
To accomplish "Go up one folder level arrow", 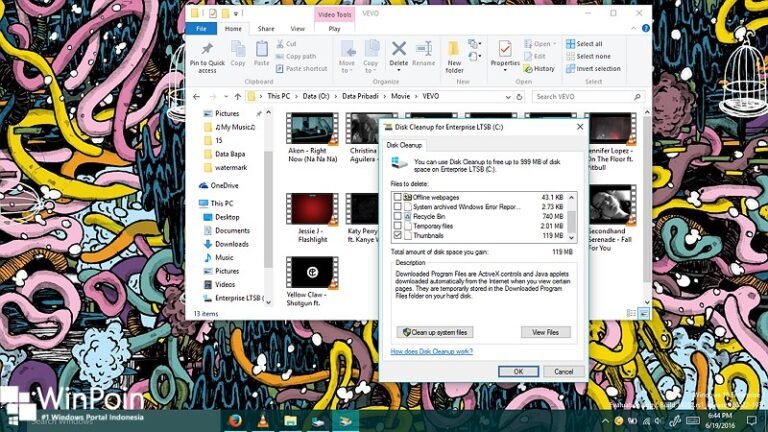I will pyautogui.click(x=235, y=97).
